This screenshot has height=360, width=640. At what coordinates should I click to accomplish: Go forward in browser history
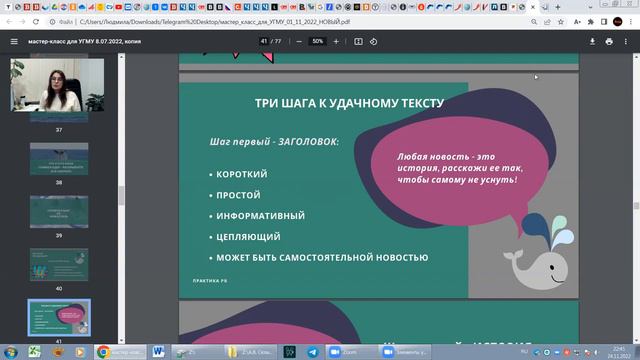pos(22,22)
